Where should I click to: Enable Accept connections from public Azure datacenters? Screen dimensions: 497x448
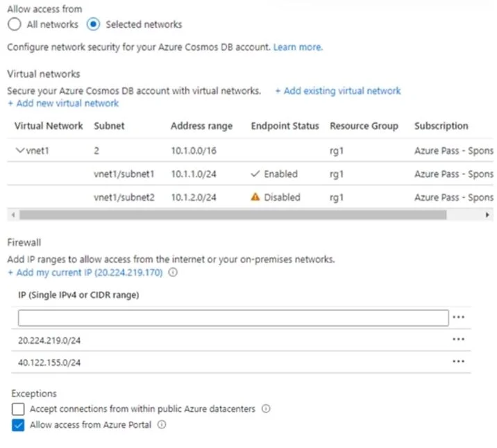point(18,409)
